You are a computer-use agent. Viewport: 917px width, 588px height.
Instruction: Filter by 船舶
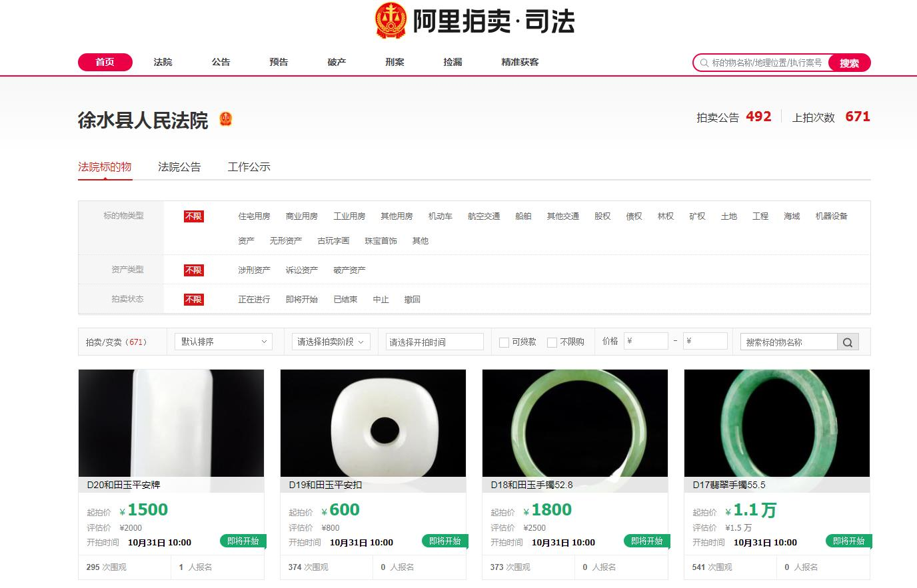(x=523, y=216)
